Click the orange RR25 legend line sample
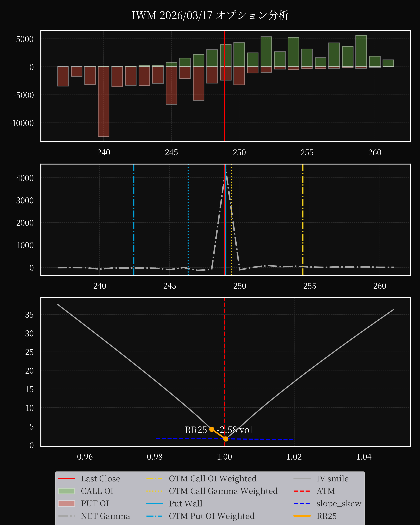This screenshot has width=420, height=525. point(302,516)
